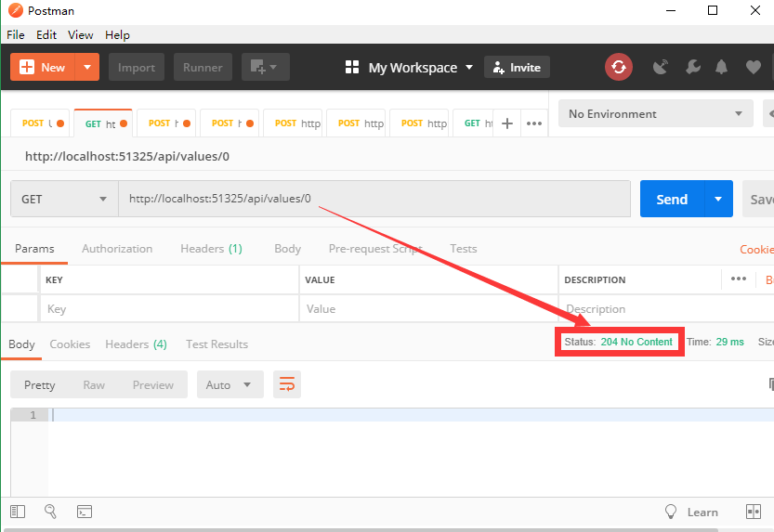This screenshot has width=774, height=532.
Task: Click the response time 29 ms
Action: (x=729, y=342)
